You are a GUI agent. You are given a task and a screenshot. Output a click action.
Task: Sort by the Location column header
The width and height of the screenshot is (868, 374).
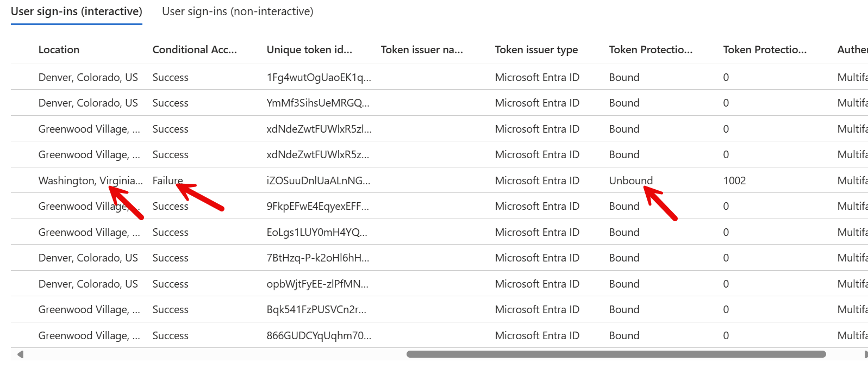pos(59,49)
